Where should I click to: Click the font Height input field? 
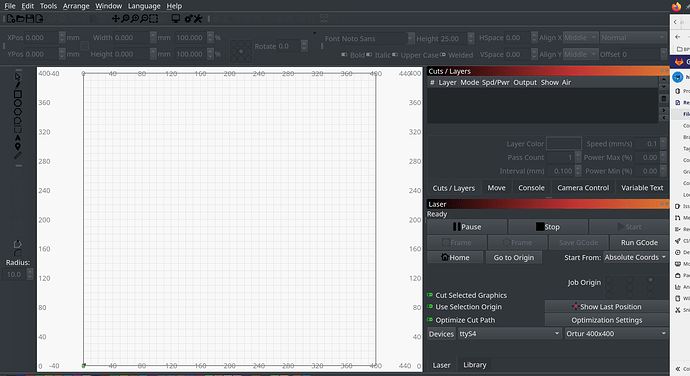pos(454,38)
